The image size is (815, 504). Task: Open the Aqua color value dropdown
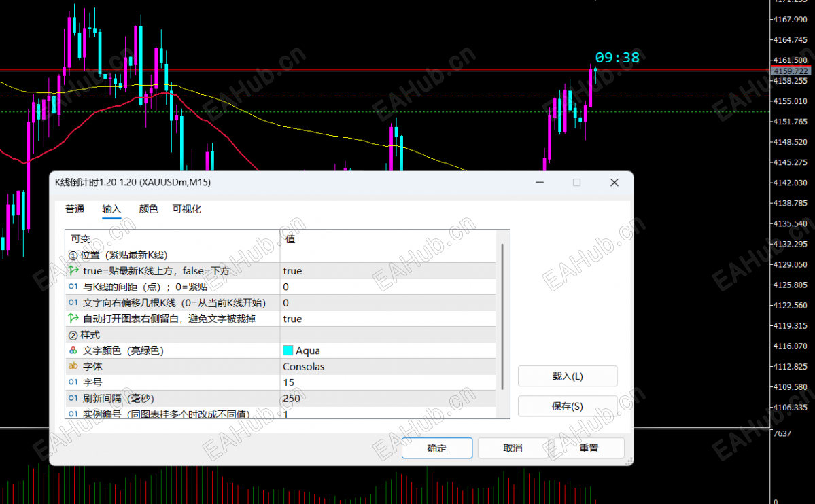click(387, 350)
